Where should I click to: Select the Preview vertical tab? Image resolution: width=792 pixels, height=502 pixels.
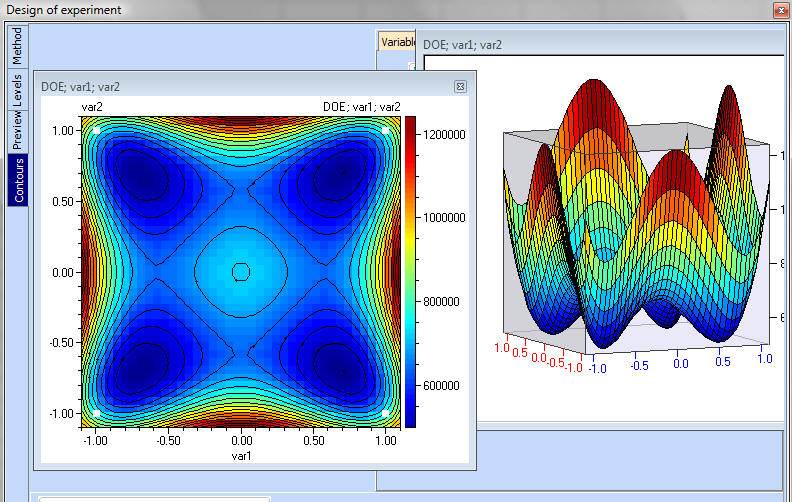[x=17, y=132]
